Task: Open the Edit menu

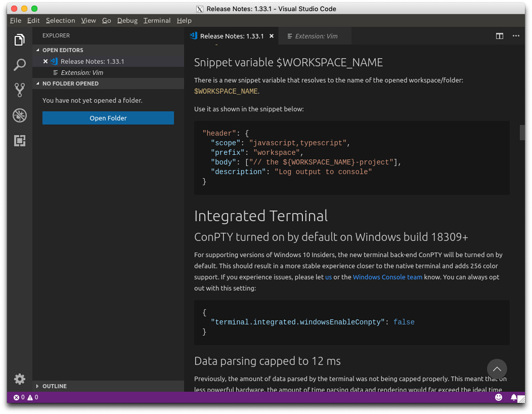Action: 33,20
